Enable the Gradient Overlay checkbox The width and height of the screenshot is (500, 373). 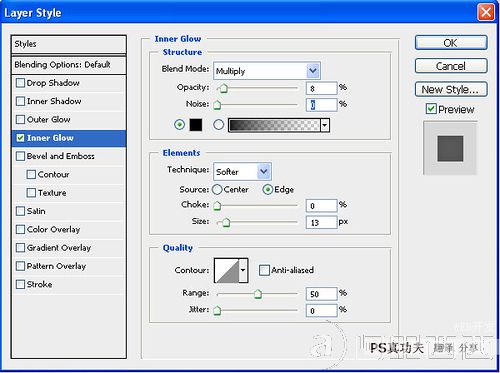click(x=20, y=248)
